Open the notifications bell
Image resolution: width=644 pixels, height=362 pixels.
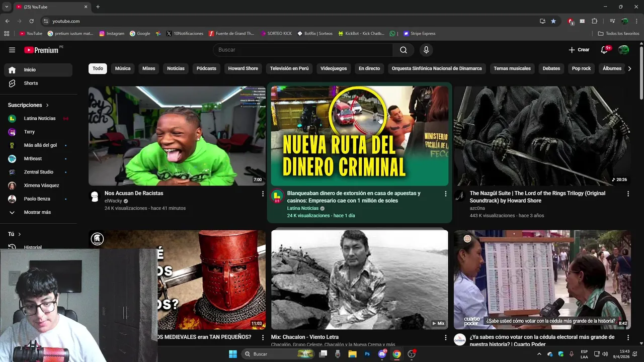(605, 50)
